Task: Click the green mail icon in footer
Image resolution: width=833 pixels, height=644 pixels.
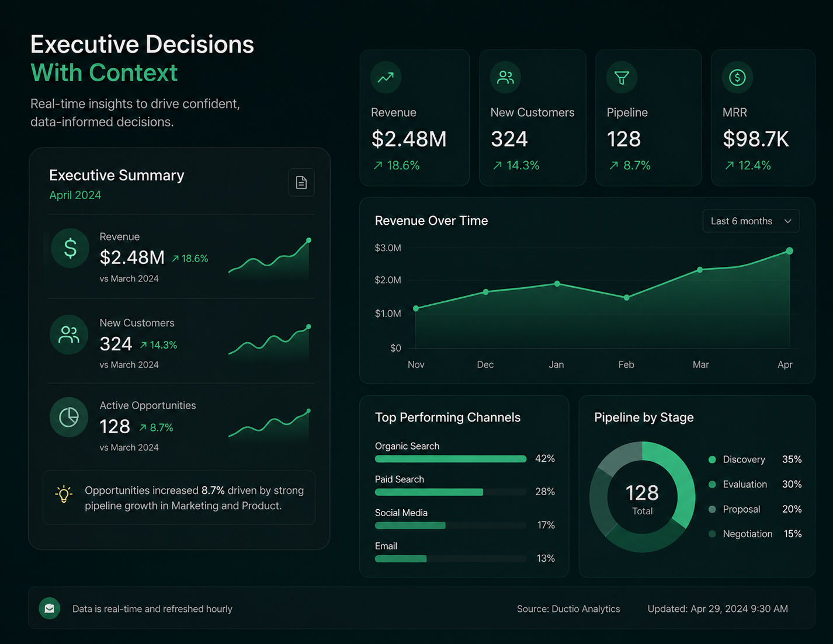Action: [x=50, y=608]
